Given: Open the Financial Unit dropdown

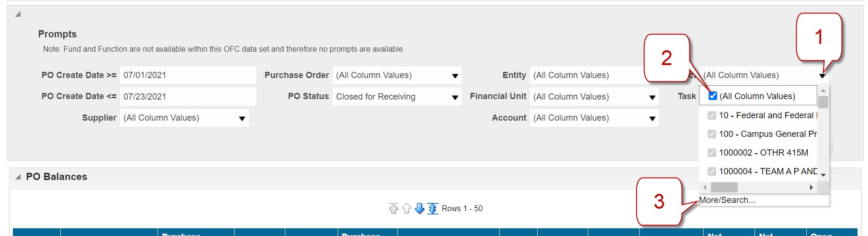Looking at the screenshot, I should pyautogui.click(x=652, y=97).
